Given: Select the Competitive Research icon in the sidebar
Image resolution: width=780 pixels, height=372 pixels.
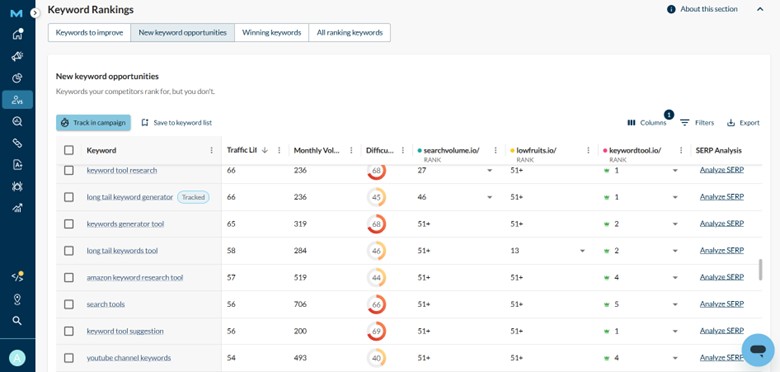Looking at the screenshot, I should tap(17, 100).
